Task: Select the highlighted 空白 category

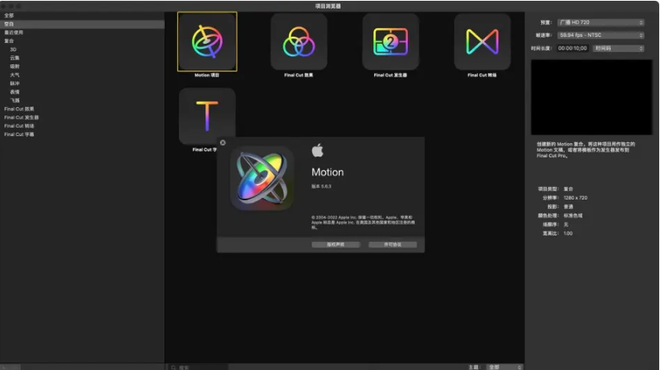Action: point(82,24)
